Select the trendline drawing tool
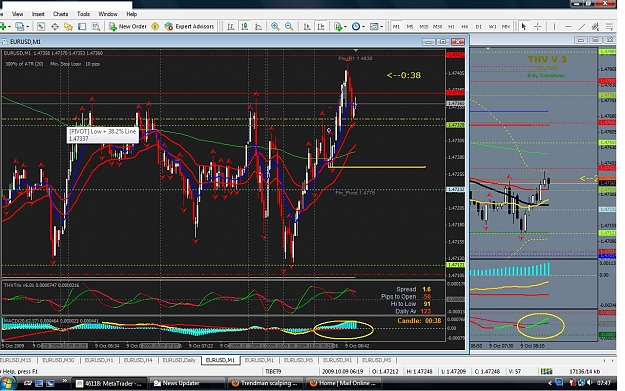This screenshot has height=391, width=625. pos(582,27)
